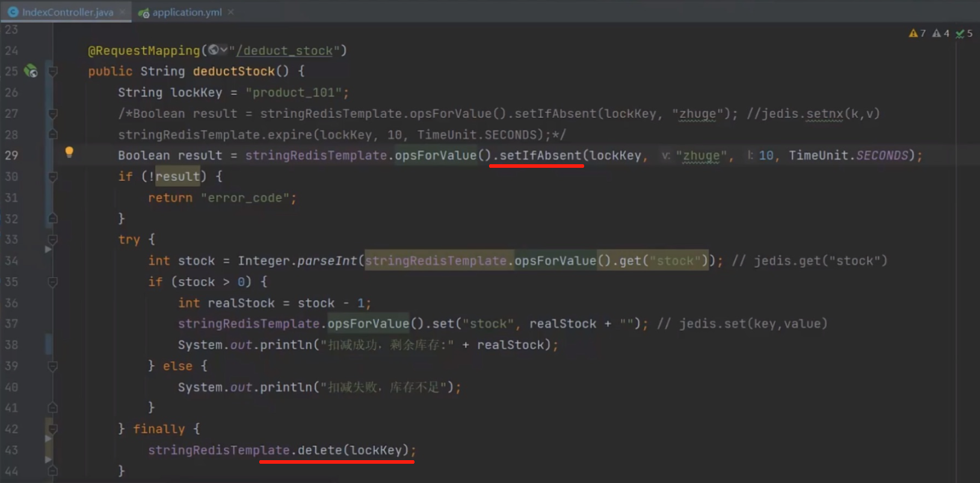Click the // jedis.get("stock") comment
The image size is (980, 483).
(810, 261)
